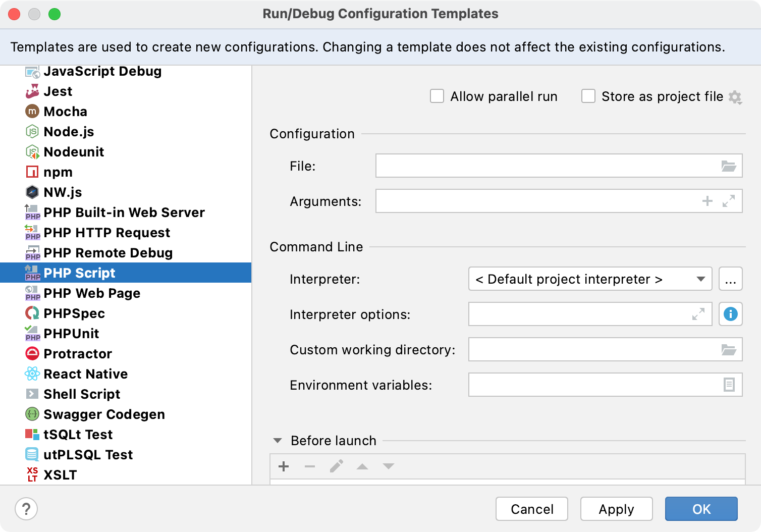Click the PHPSpec template icon

pos(32,313)
